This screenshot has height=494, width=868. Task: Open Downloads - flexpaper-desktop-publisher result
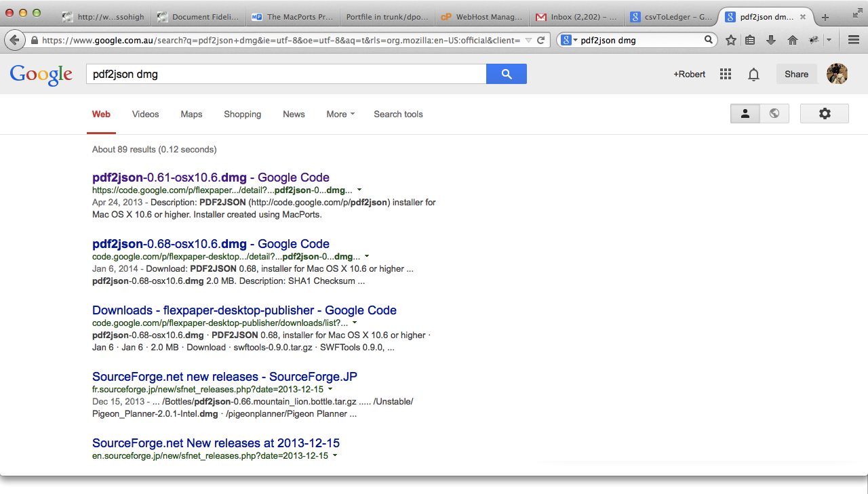pos(244,310)
